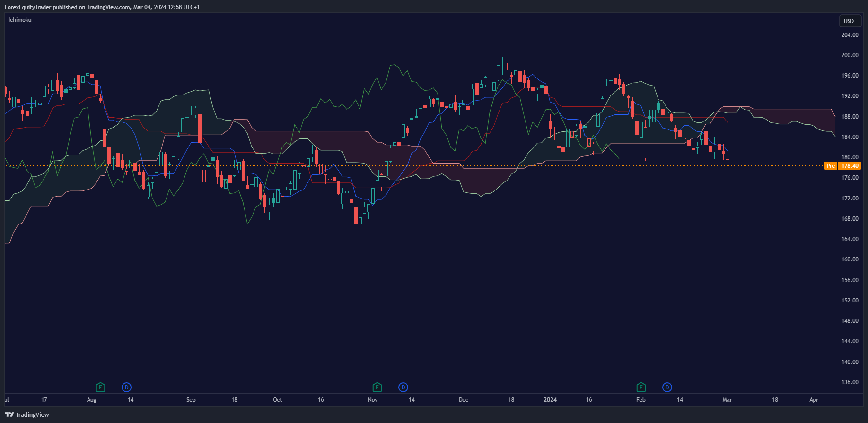Image resolution: width=868 pixels, height=423 pixels.
Task: Click the 188.00 price axis label
Action: pos(850,117)
